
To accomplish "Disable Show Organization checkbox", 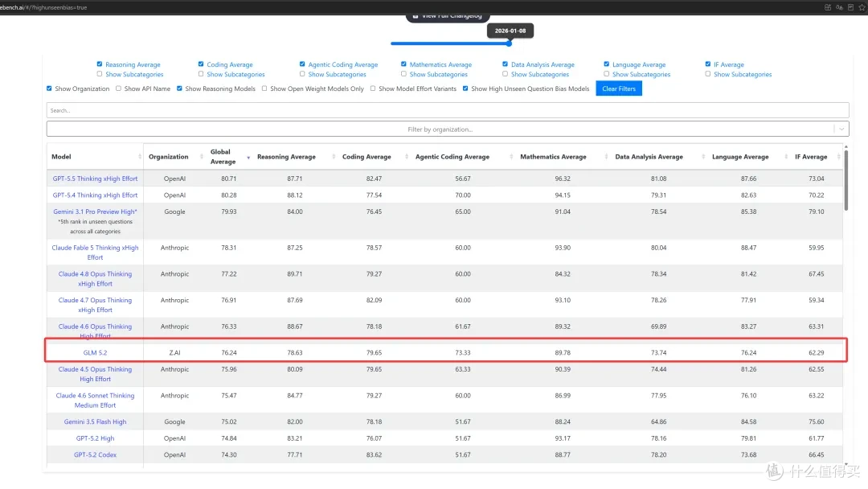I will click(x=49, y=88).
